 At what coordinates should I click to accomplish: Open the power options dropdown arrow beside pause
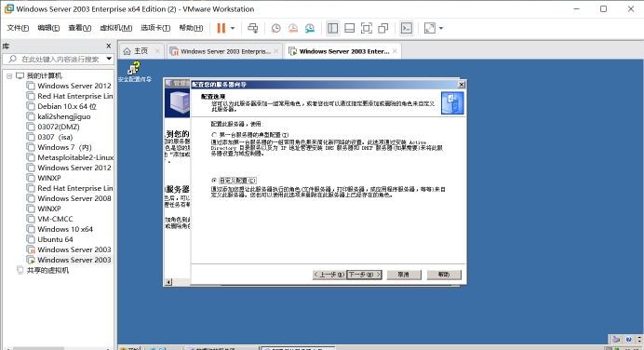pos(233,28)
